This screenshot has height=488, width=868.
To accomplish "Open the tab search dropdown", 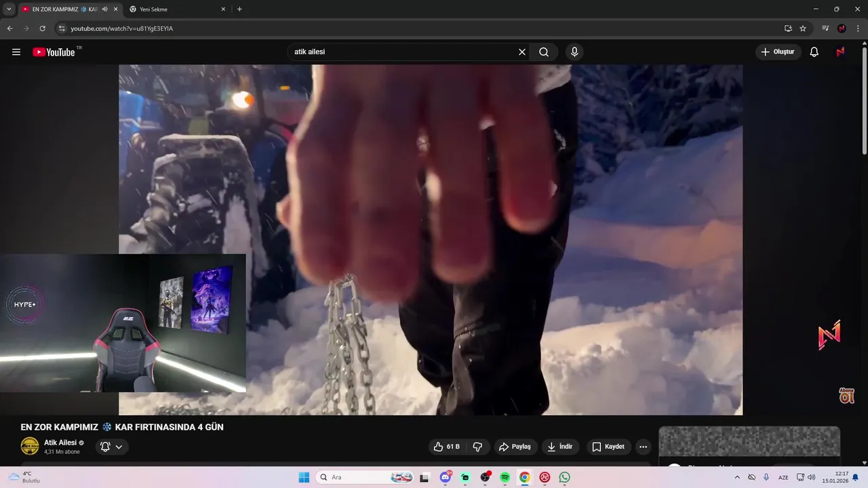I will click(x=9, y=9).
